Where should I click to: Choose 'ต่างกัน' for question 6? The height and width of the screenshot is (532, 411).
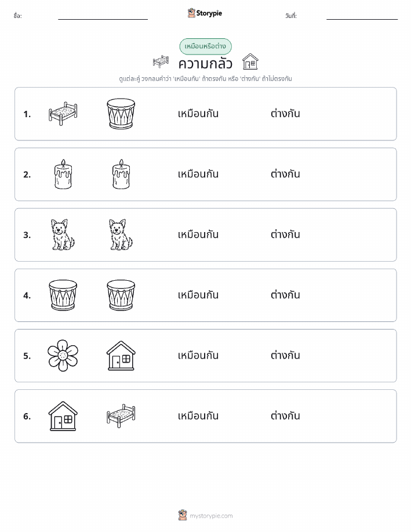(285, 416)
